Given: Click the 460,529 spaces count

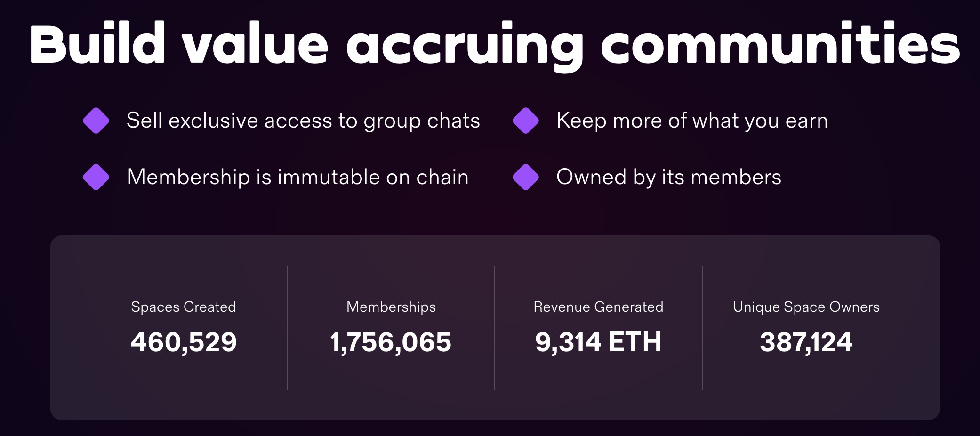Looking at the screenshot, I should 184,342.
